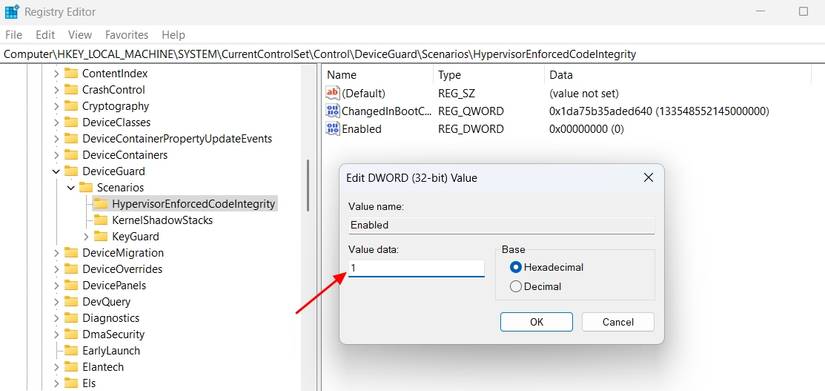Expand the Cryptography key
825x391 pixels.
[x=56, y=106]
